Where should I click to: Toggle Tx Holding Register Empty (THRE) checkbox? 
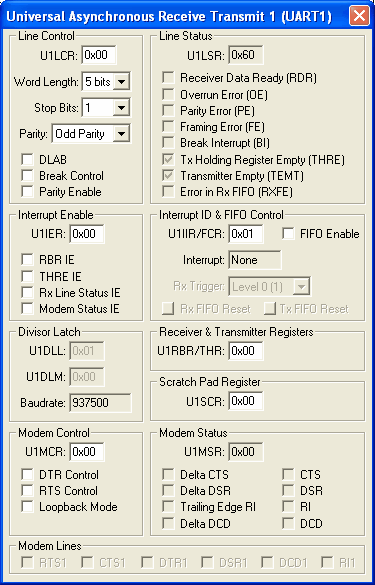point(168,160)
